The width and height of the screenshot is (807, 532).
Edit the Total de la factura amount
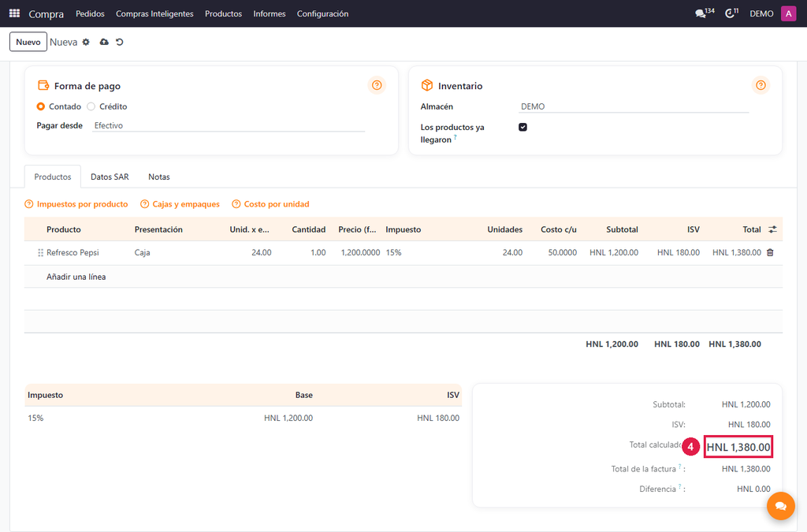[x=746, y=469]
